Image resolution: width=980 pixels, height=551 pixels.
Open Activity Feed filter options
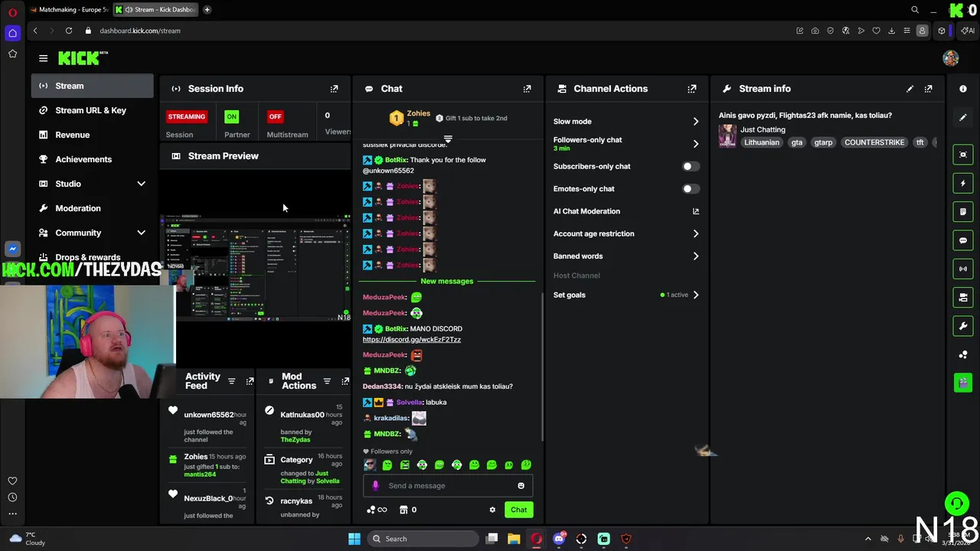[x=231, y=381]
